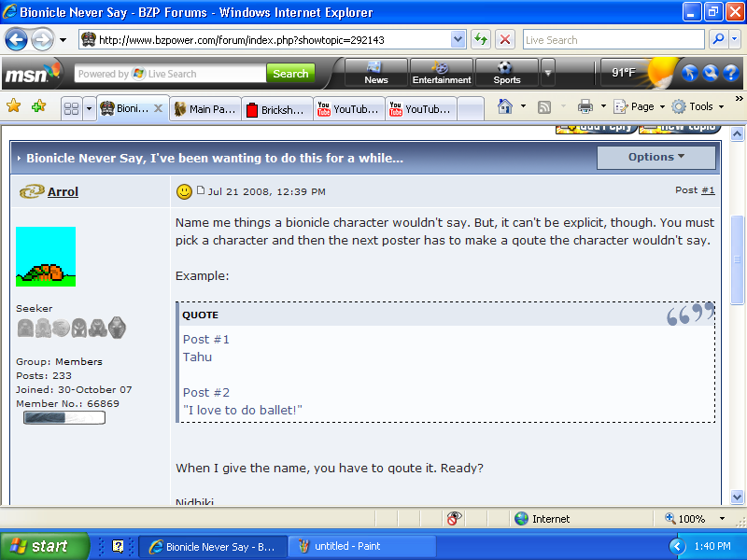Screen dimensions: 747x560
Task: Click the RSS feeds icon
Action: (x=544, y=106)
